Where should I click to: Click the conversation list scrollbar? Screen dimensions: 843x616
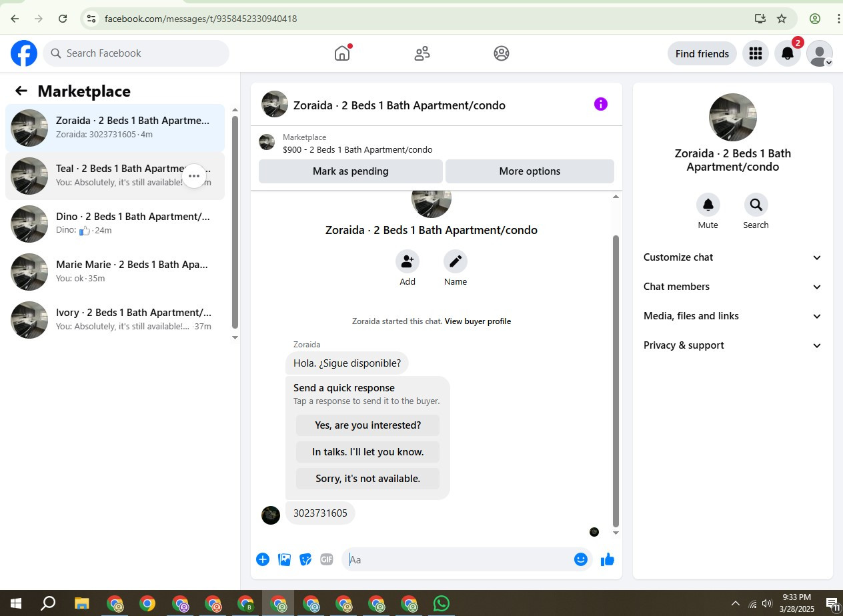click(x=235, y=222)
